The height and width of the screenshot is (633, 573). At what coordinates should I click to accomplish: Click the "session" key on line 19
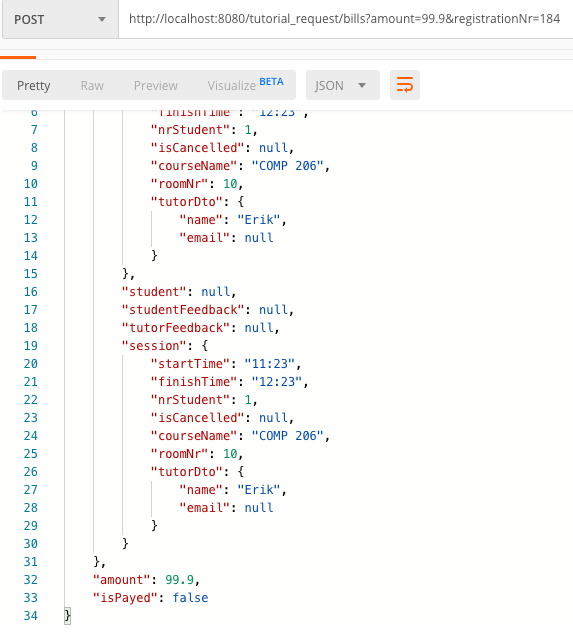click(x=154, y=346)
